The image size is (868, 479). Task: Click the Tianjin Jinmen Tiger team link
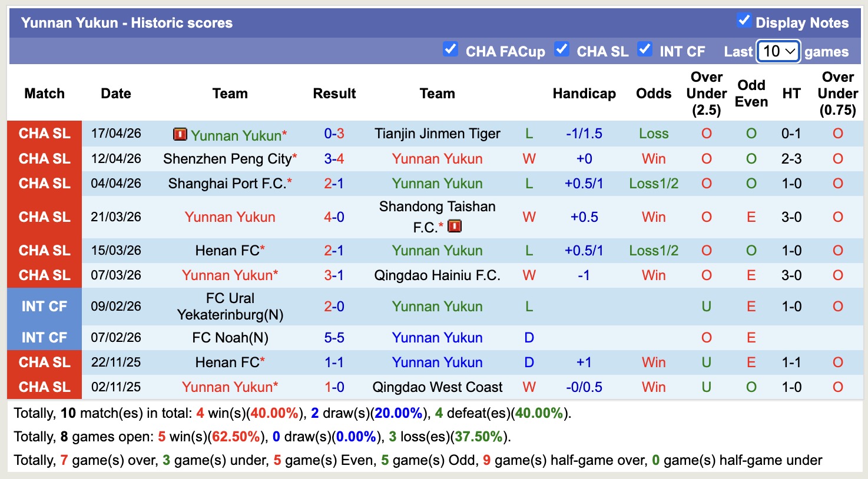[437, 134]
